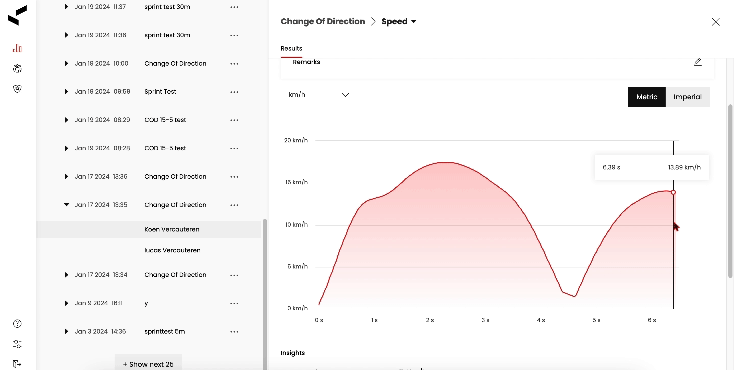Open more options for Change Of Direction 13:34
This screenshot has width=734, height=370.
click(234, 275)
